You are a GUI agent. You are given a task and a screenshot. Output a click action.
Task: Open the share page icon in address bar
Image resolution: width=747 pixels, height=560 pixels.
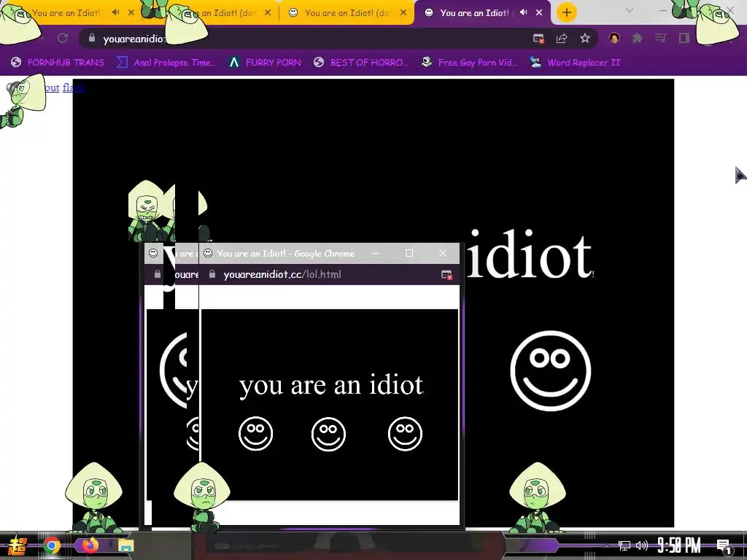pos(562,39)
